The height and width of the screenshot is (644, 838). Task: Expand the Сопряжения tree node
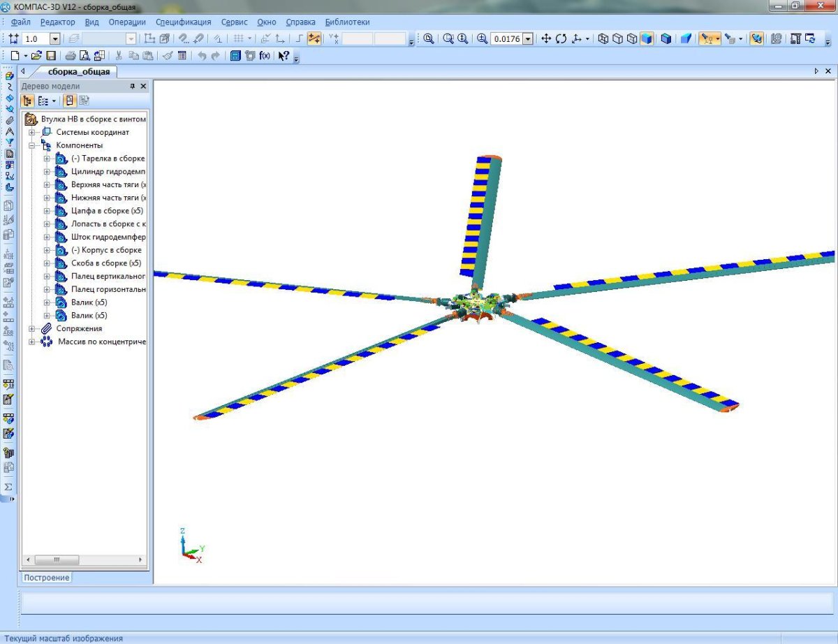(31, 328)
